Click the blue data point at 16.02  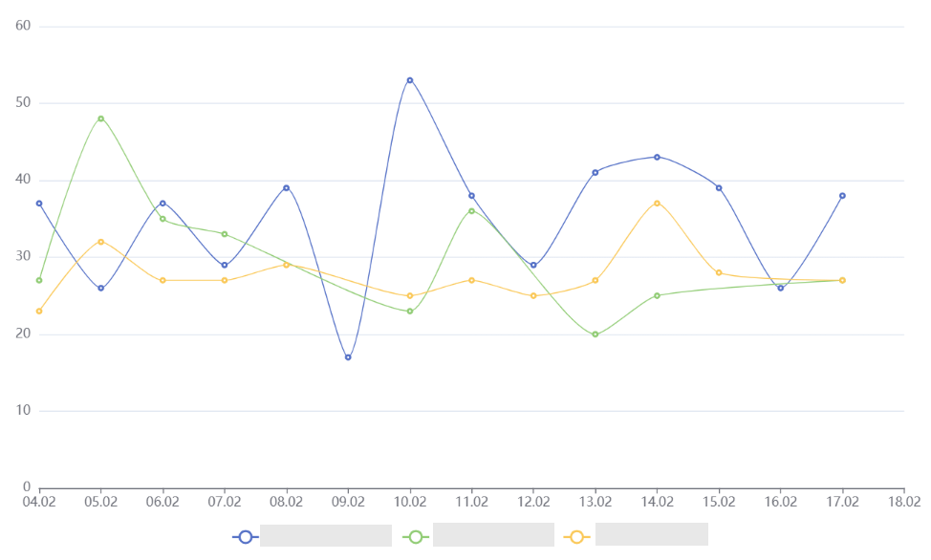pos(780,288)
